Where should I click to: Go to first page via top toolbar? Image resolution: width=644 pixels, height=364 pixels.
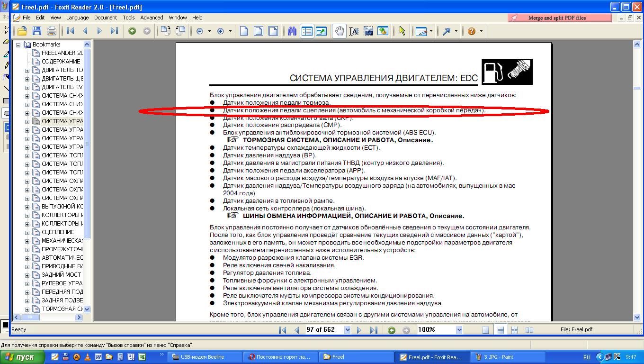click(71, 31)
